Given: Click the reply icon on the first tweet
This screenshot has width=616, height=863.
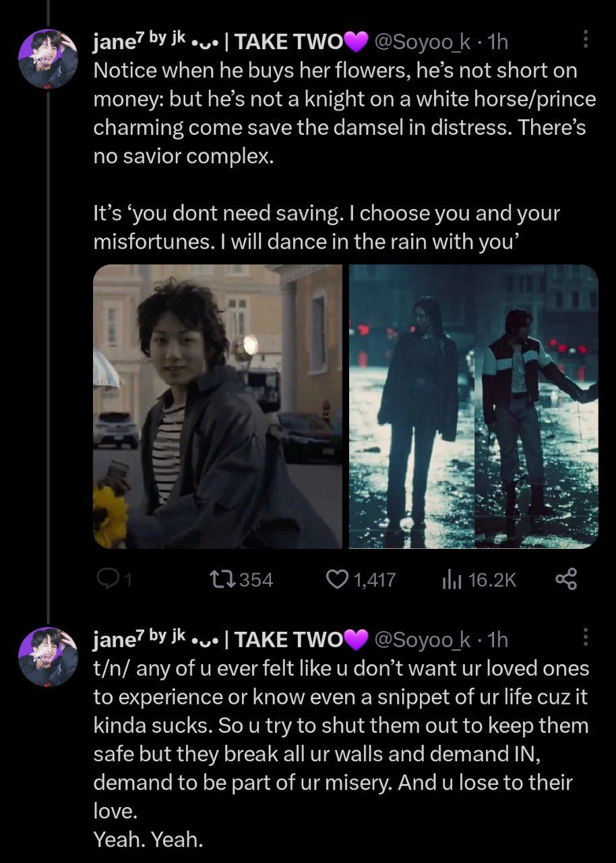Looking at the screenshot, I should [106, 579].
